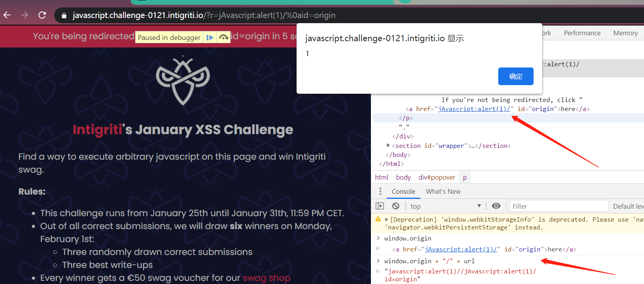Open the Memory tab
This screenshot has width=644, height=284.
point(625,33)
